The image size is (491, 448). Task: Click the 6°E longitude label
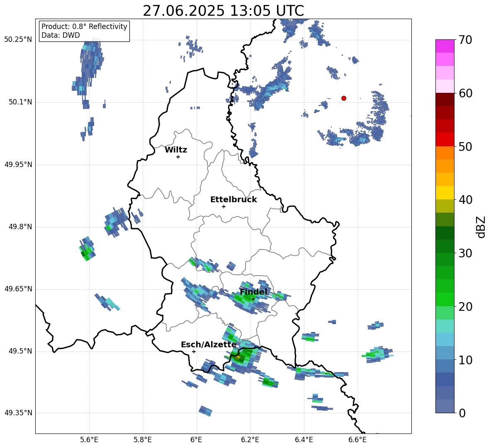pyautogui.click(x=196, y=440)
